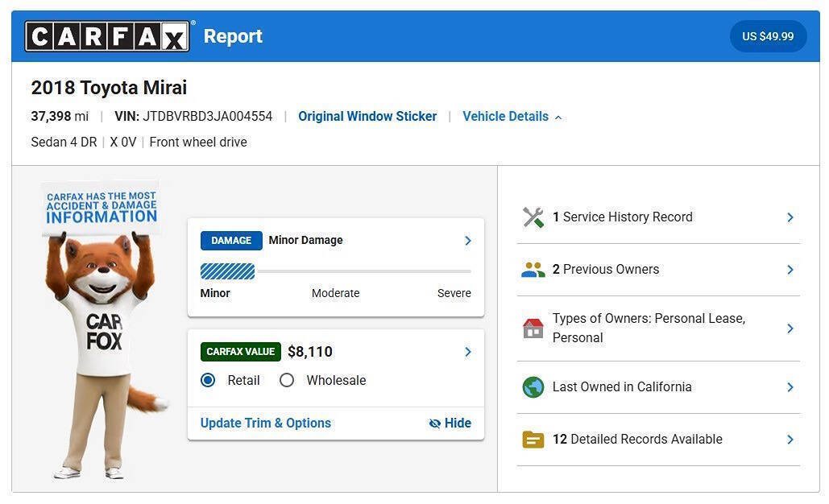Image resolution: width=829 pixels, height=504 pixels.
Task: Click Update Trim & Options link
Action: [265, 423]
